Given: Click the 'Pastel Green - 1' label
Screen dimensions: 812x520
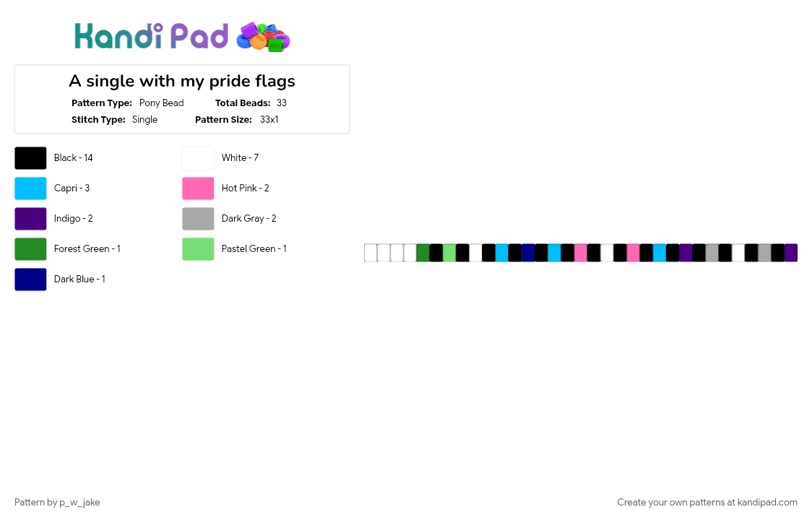Looking at the screenshot, I should pyautogui.click(x=254, y=249).
